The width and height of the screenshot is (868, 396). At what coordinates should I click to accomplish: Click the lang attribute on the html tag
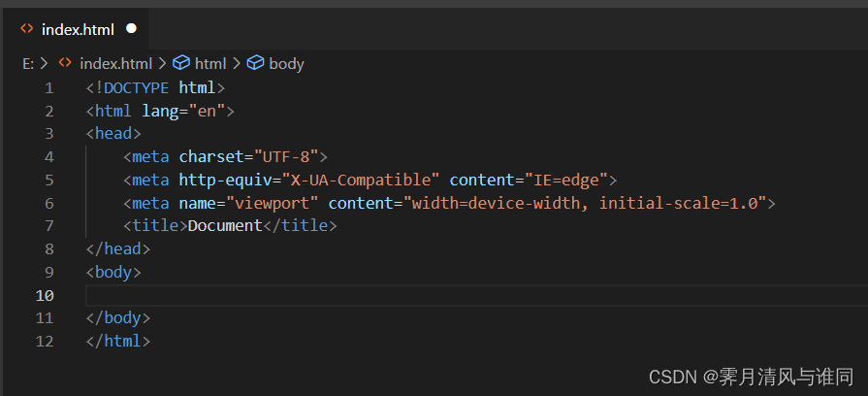coord(160,111)
